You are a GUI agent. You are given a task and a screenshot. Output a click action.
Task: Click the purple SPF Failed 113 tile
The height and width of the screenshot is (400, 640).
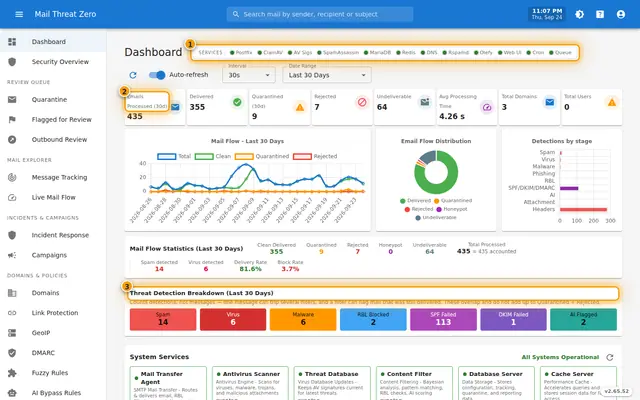click(x=443, y=320)
